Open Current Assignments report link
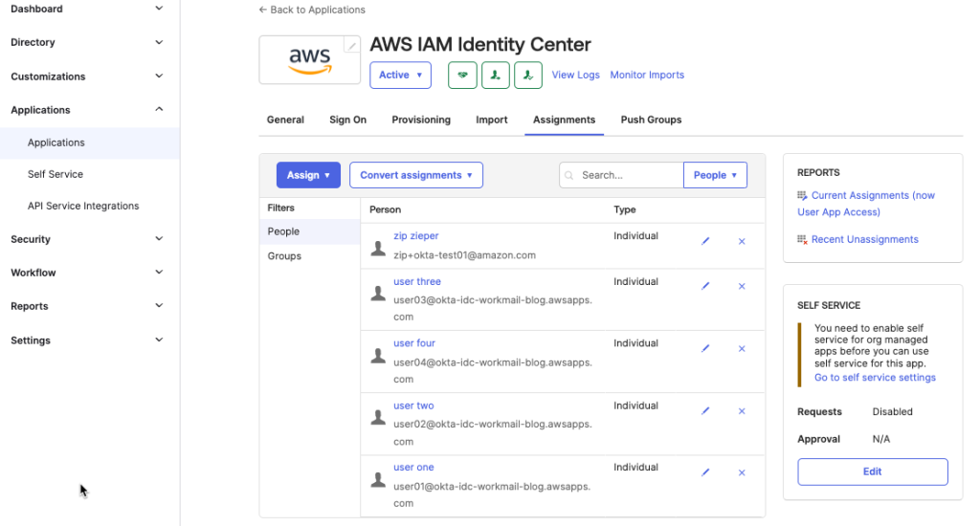Screen dimensions: 980x526 [866, 204]
